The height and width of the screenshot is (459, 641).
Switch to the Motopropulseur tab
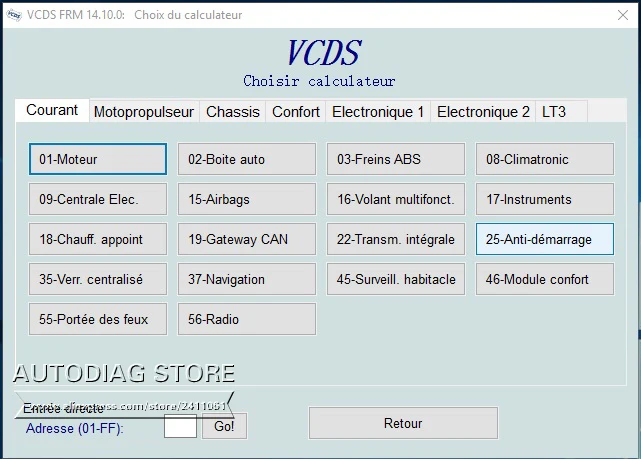[144, 112]
